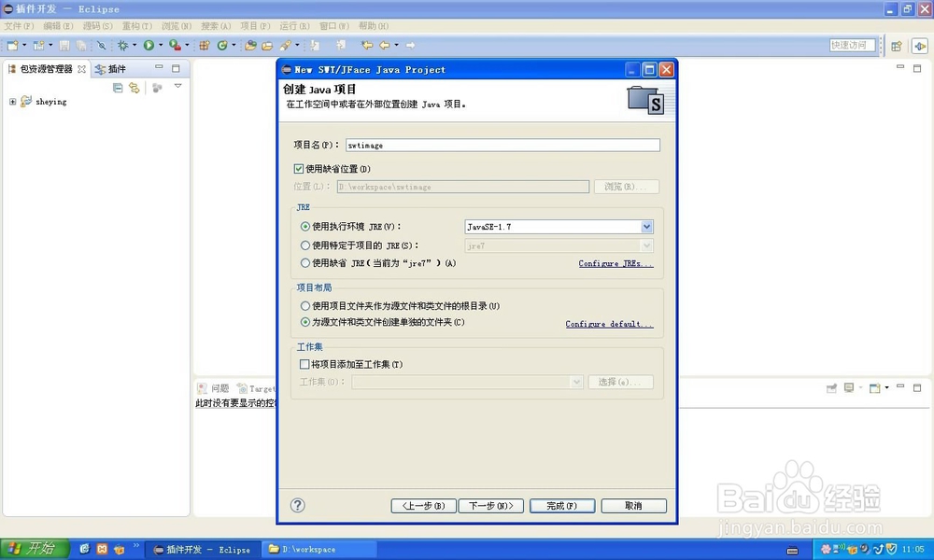The width and height of the screenshot is (934, 560).
Task: Select 使用执行环境 JRE radio button
Action: point(305,227)
